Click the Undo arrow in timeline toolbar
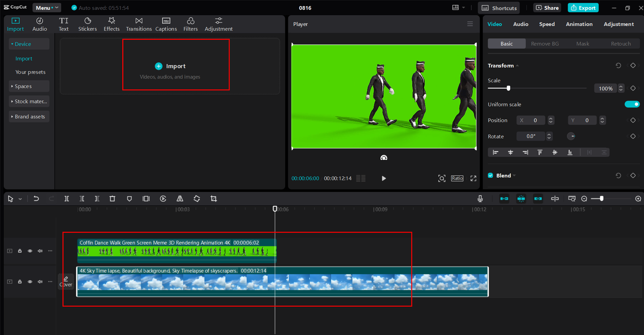The width and height of the screenshot is (644, 335). point(36,199)
